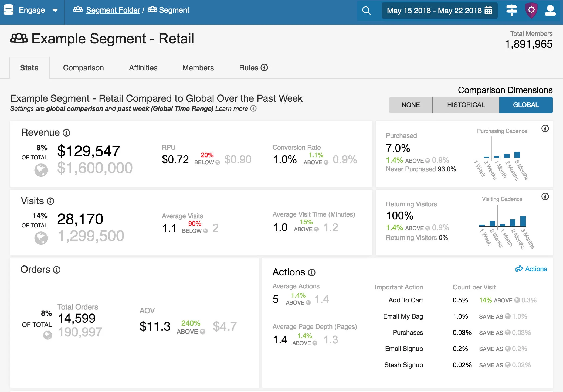
Task: Click the 3 Months Purchasing Cadence bar
Action: click(x=517, y=155)
